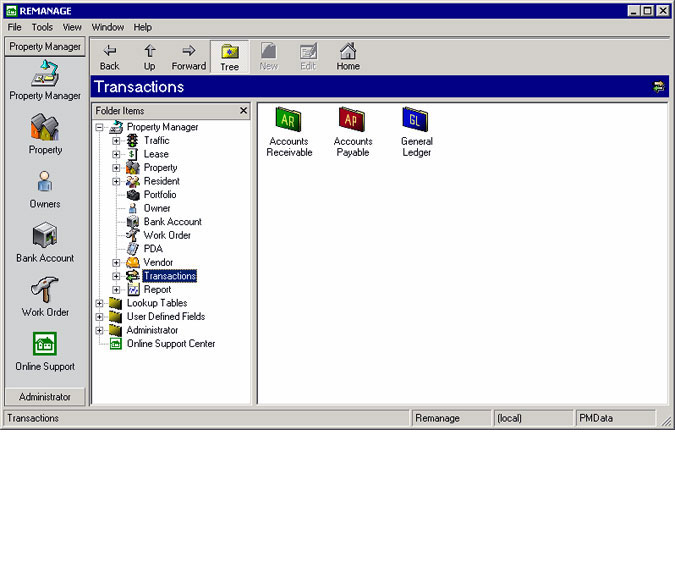Select Lookup Tables tree item
This screenshot has height=576, width=675.
tap(157, 303)
